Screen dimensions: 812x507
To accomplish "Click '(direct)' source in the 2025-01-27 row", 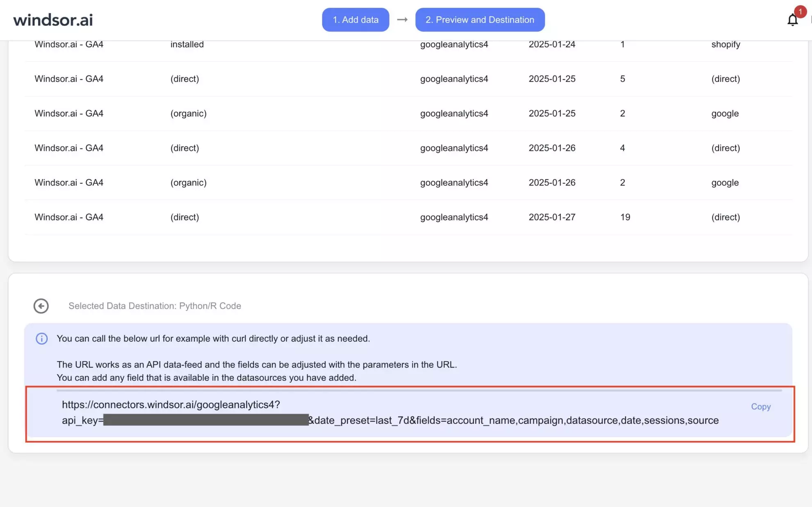I will pyautogui.click(x=725, y=217).
